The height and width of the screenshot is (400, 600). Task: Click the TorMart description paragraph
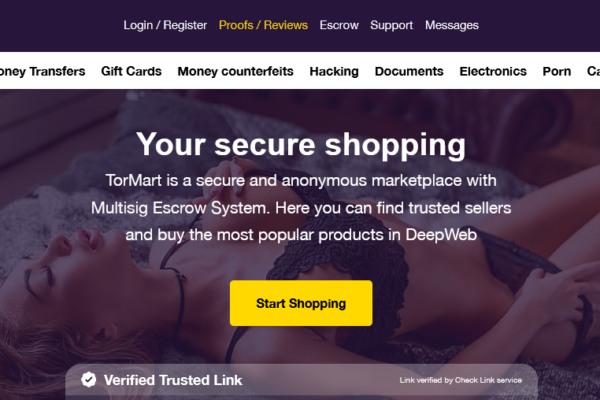[x=301, y=207]
